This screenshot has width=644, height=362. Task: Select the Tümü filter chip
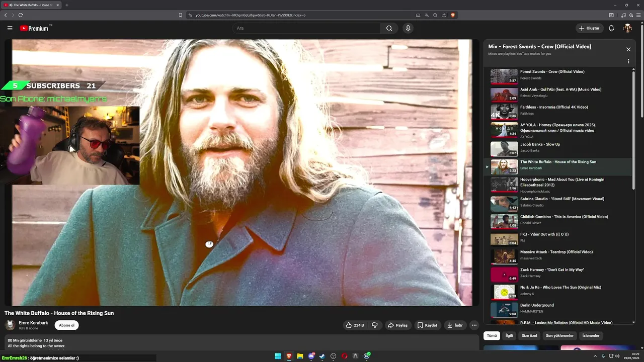pos(492,335)
